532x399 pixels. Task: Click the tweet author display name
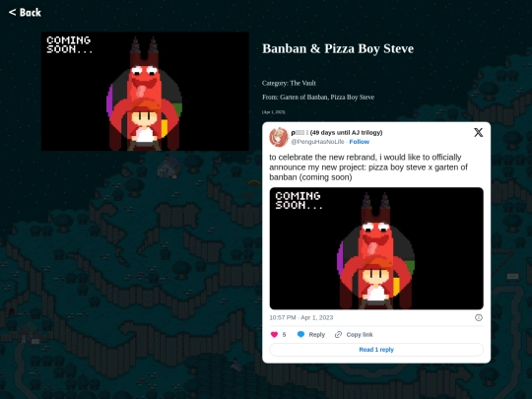click(337, 133)
